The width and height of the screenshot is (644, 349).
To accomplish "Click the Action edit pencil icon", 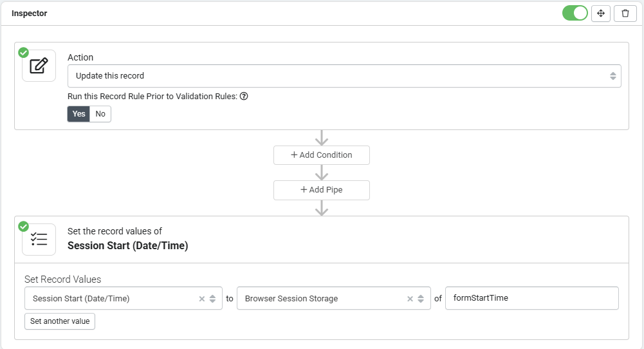I will pyautogui.click(x=39, y=66).
